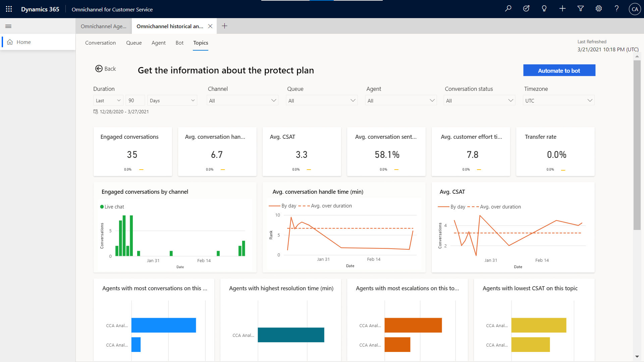Select the Agent filter dropdown
The height and width of the screenshot is (362, 644).
pos(400,100)
